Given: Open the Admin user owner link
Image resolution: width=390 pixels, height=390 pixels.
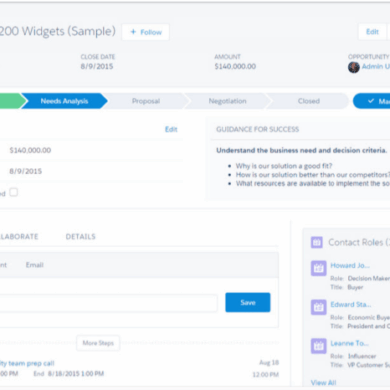Looking at the screenshot, I should click(x=376, y=66).
